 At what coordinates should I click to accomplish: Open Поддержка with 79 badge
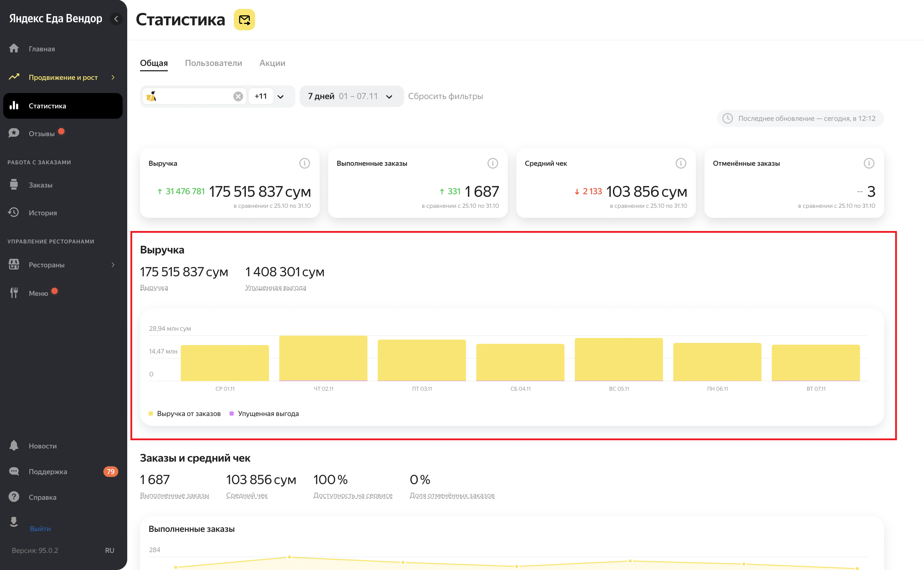click(48, 472)
